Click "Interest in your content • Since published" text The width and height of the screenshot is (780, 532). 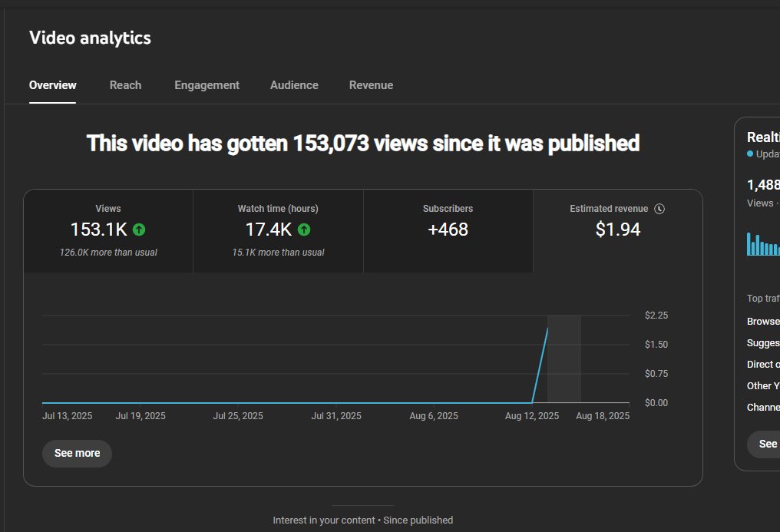click(363, 520)
